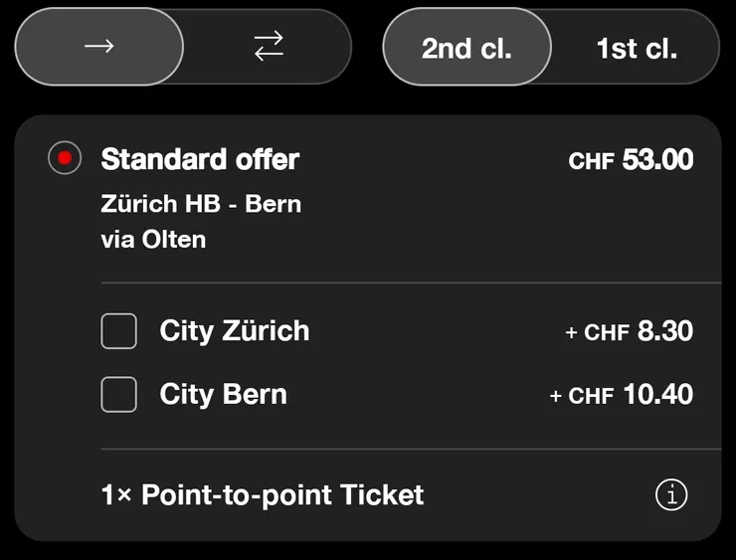
Task: Click the City Zürich label
Action: pos(234,331)
